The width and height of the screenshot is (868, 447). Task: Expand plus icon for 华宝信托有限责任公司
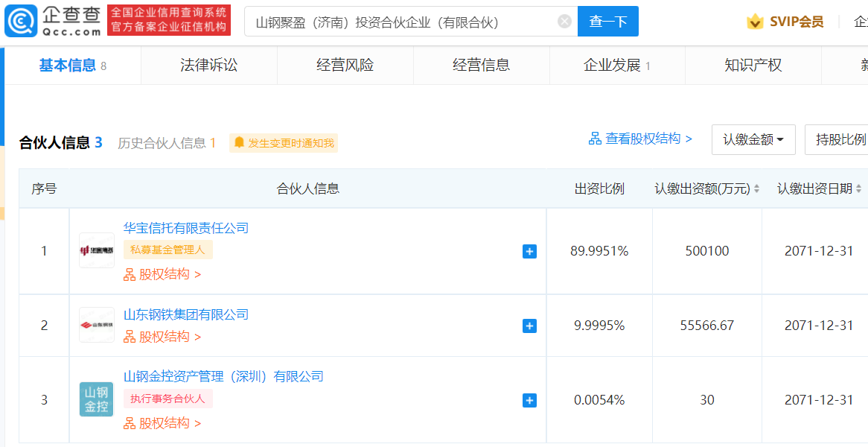(529, 252)
